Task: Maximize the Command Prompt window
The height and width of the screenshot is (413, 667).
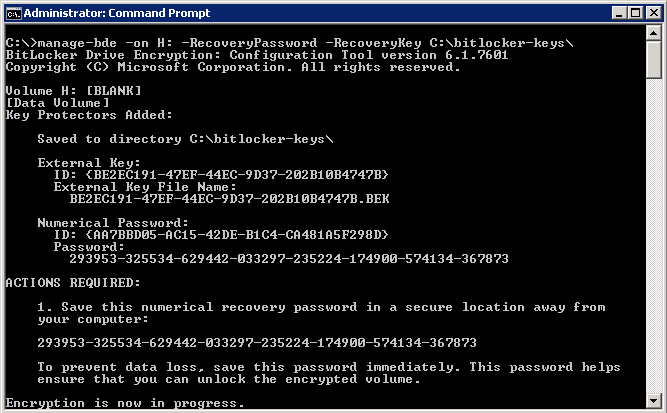Action: coord(635,13)
